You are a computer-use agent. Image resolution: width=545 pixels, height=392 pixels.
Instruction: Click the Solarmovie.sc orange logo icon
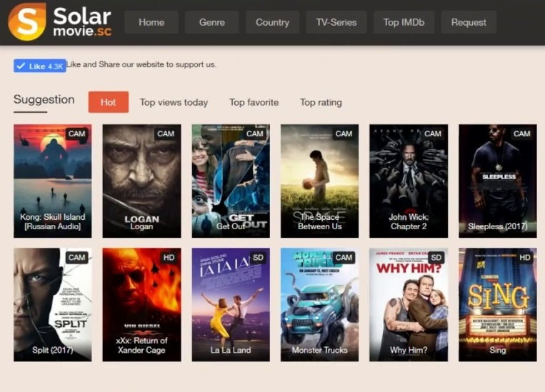tap(27, 21)
